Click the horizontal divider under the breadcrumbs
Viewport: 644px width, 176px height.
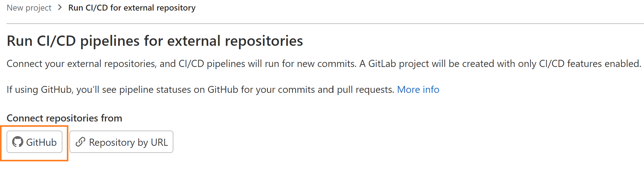(325, 23)
